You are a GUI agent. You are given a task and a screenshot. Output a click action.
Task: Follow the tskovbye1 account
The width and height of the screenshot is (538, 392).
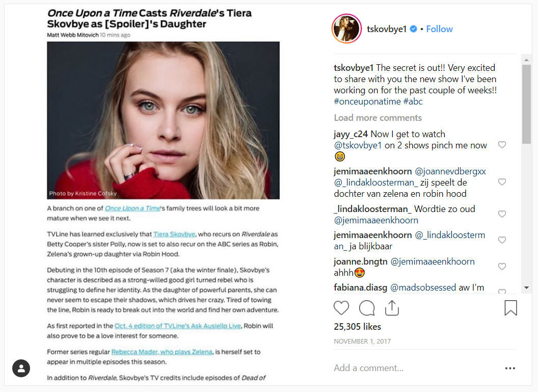(439, 29)
